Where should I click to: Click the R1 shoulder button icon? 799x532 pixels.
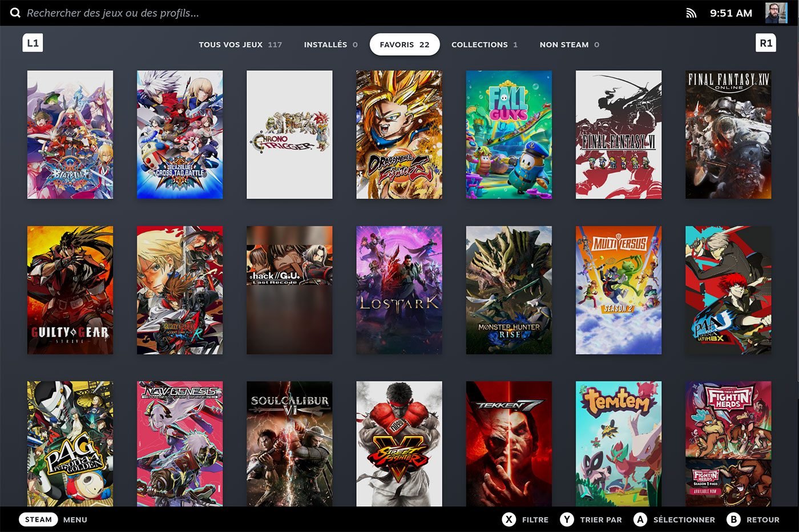click(766, 43)
